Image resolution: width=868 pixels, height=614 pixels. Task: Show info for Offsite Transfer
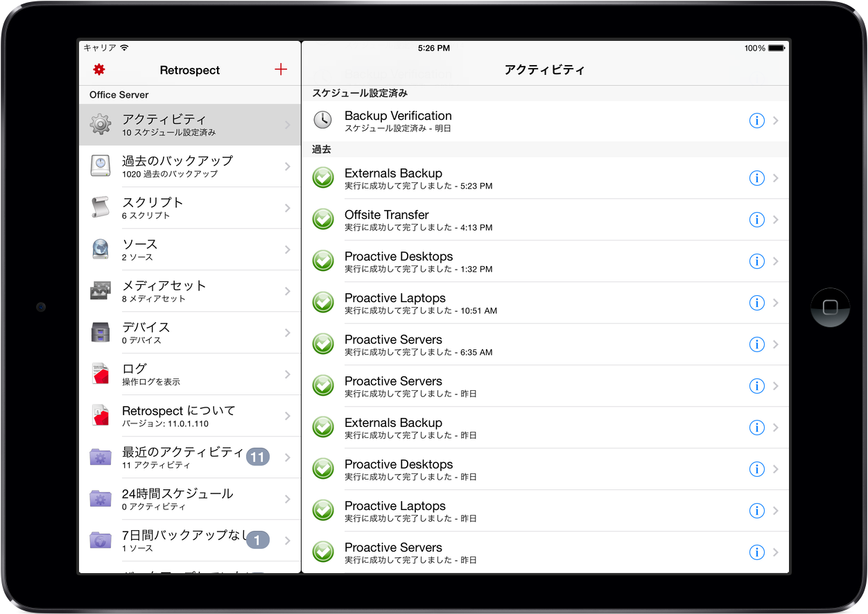(756, 220)
